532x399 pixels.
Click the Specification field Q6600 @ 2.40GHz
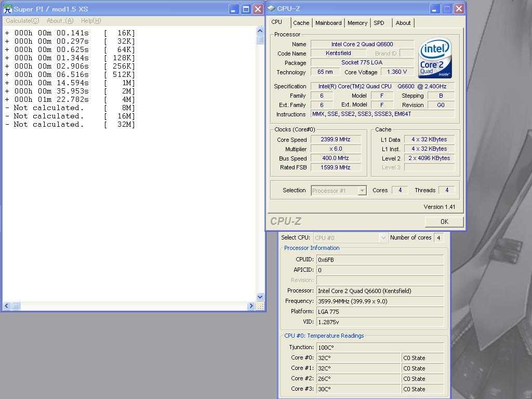click(383, 87)
